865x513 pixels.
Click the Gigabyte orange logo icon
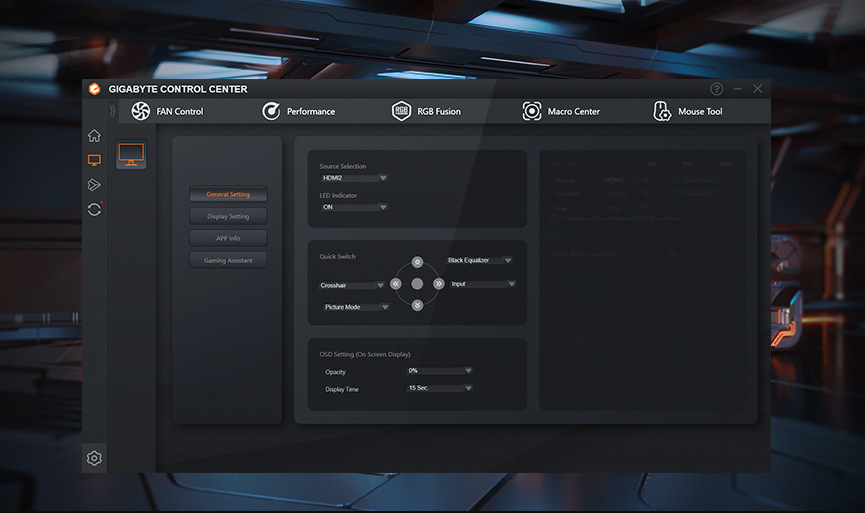point(94,89)
